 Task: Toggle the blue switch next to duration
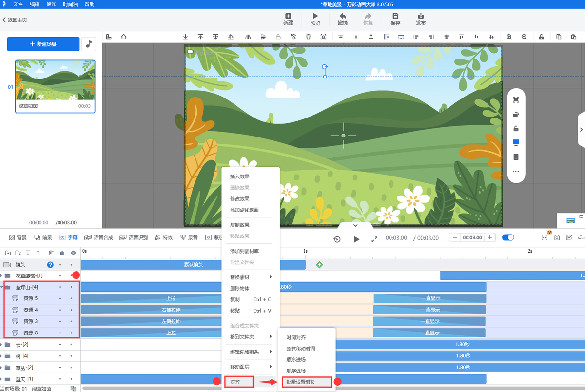click(x=508, y=237)
